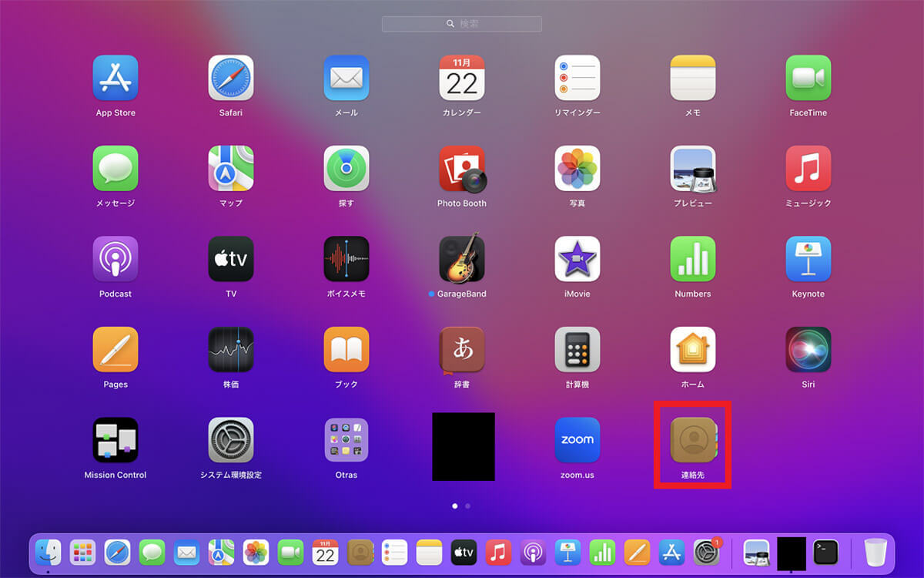Open Mail from the Dock
Image resolution: width=924 pixels, height=578 pixels.
pos(186,552)
